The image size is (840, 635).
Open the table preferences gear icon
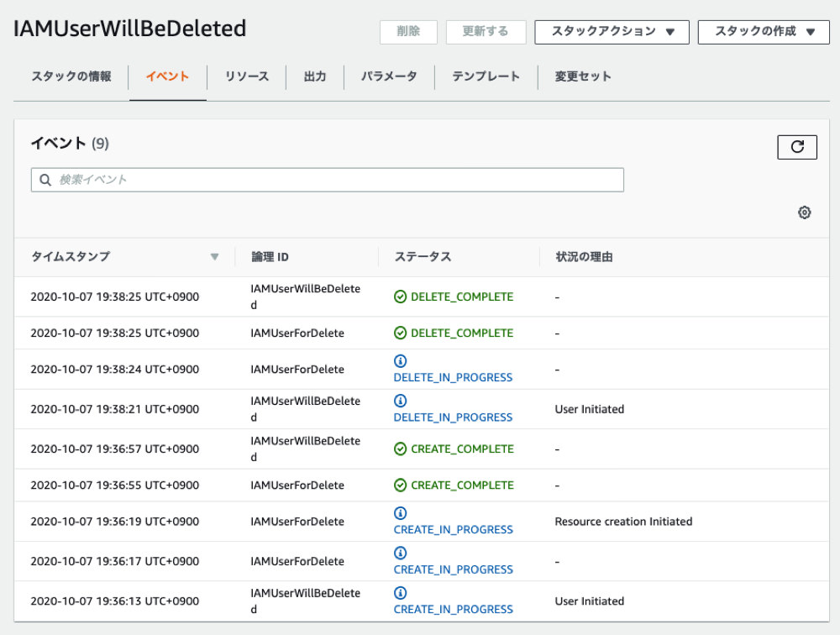pos(804,212)
